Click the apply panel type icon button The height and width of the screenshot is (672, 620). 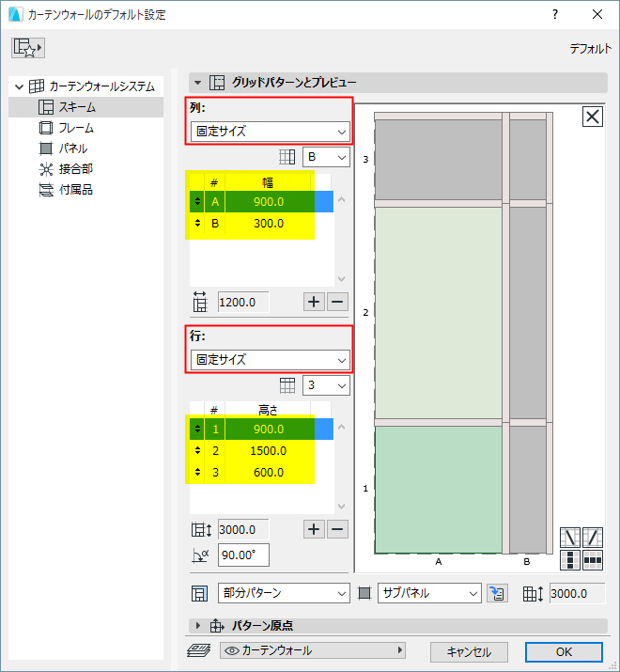(x=497, y=593)
